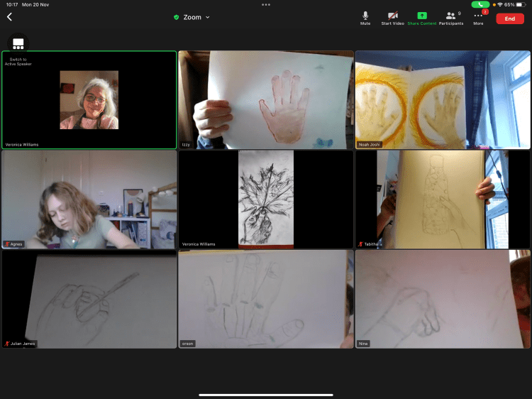Select Noah Joshi's video tile
532x399 pixels.
coord(443,99)
